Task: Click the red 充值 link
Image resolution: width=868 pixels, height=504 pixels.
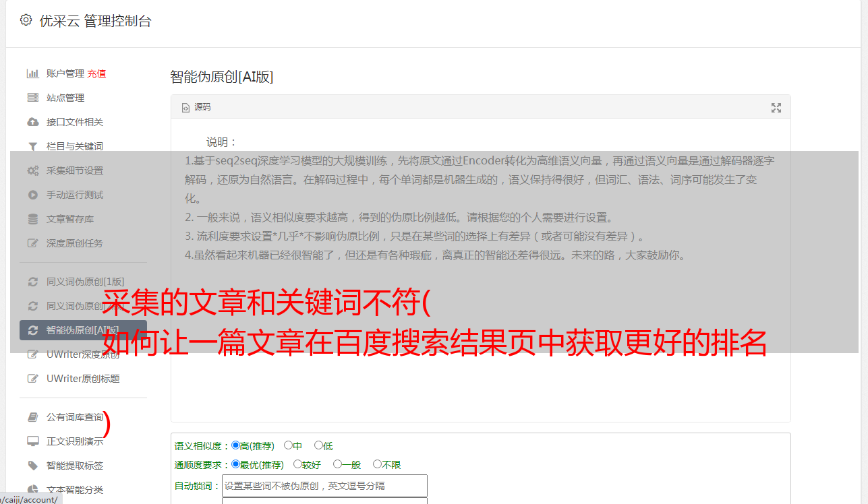Action: (x=96, y=73)
